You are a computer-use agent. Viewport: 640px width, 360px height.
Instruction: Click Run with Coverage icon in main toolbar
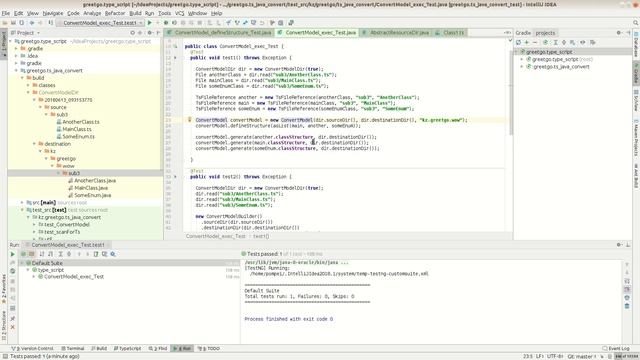(174, 23)
